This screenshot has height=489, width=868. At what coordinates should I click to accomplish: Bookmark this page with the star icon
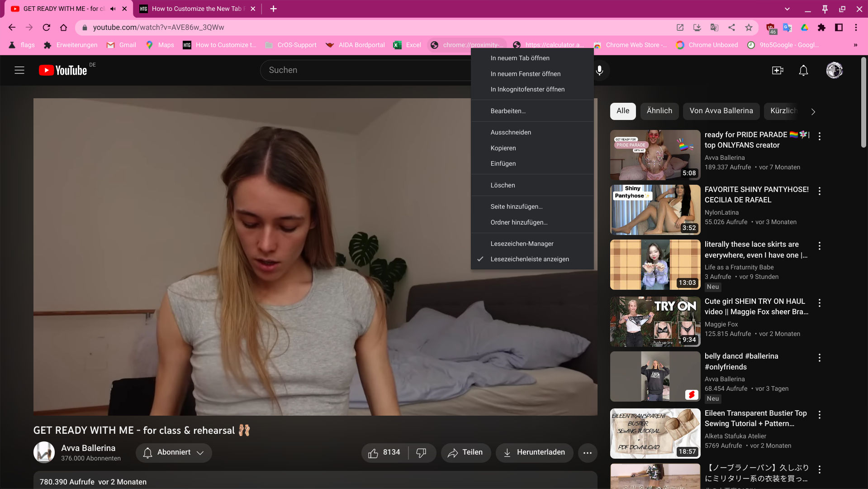[x=749, y=28]
